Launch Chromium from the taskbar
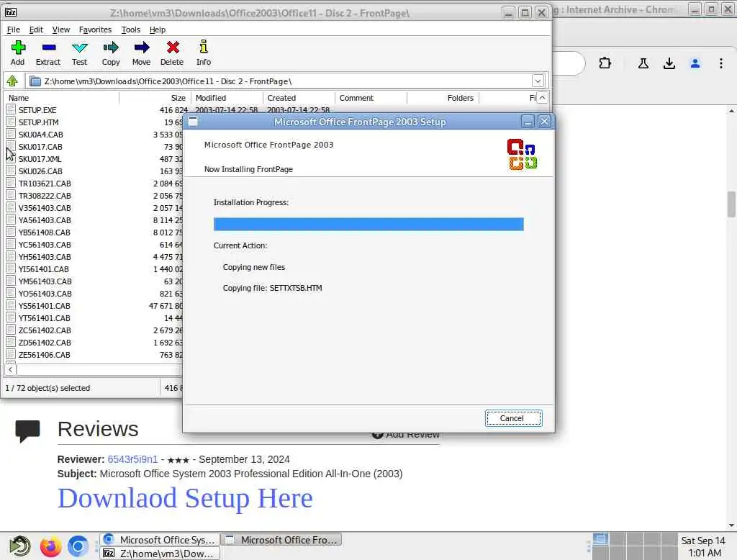Viewport: 737px width, 560px height. (x=78, y=546)
